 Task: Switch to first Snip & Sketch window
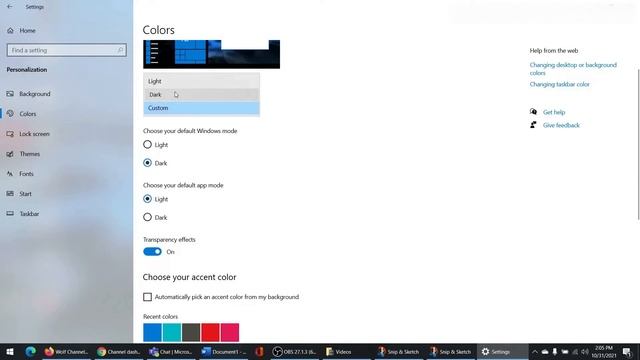[x=398, y=351]
